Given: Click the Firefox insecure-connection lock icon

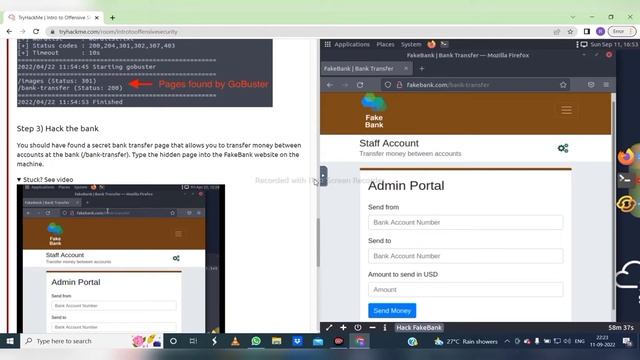Looking at the screenshot, I should [x=399, y=85].
